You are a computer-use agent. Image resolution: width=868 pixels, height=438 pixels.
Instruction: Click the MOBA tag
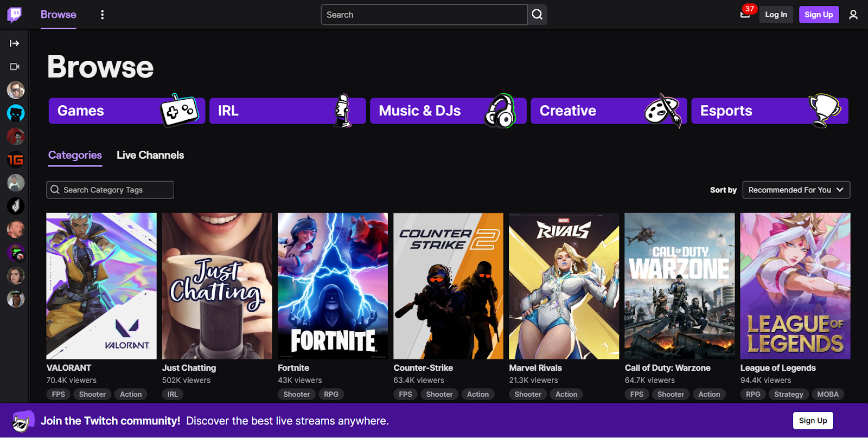pyautogui.click(x=828, y=395)
